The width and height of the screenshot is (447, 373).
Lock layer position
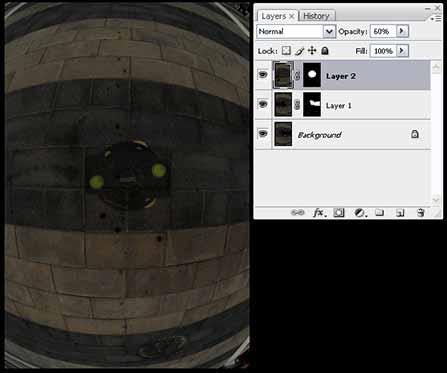pos(312,51)
